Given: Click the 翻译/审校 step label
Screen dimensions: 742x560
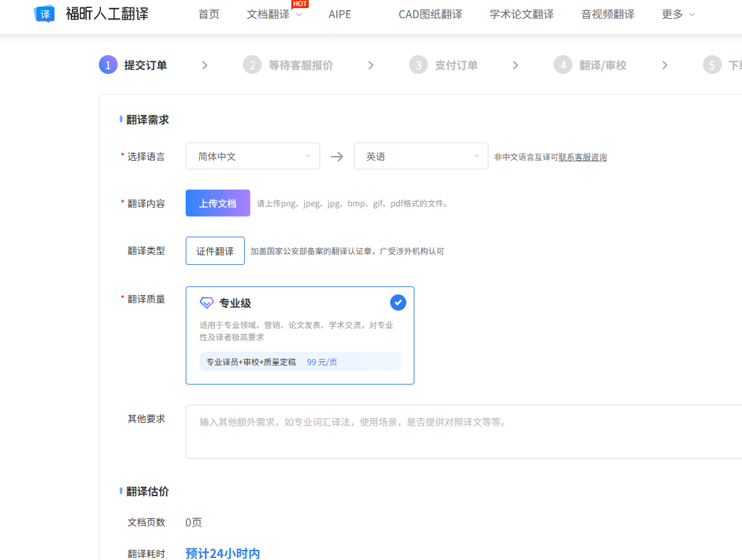Looking at the screenshot, I should (x=603, y=65).
